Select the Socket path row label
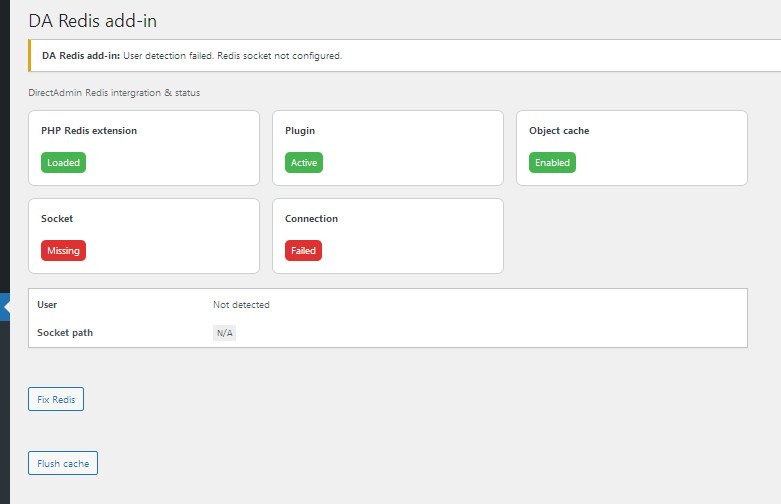Image resolution: width=781 pixels, height=504 pixels. pos(65,332)
